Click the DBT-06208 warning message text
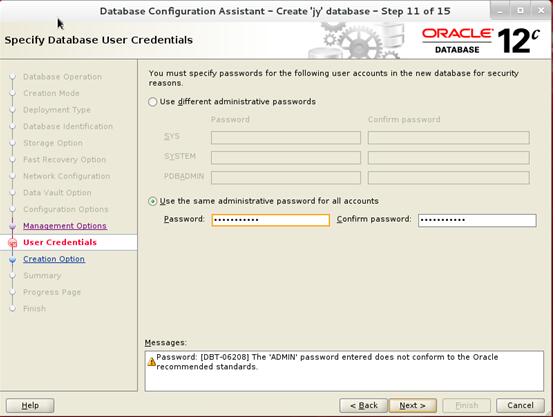The image size is (555, 417). [x=327, y=362]
